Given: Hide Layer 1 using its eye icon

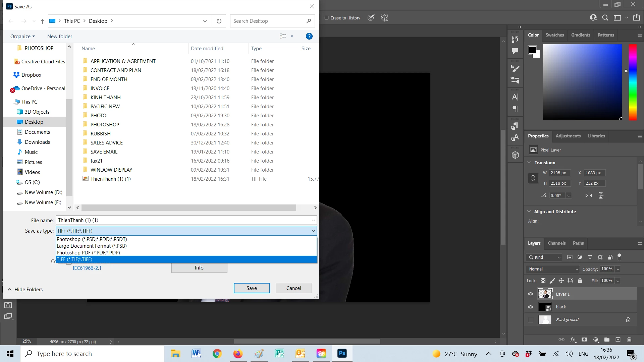Looking at the screenshot, I should 531,294.
